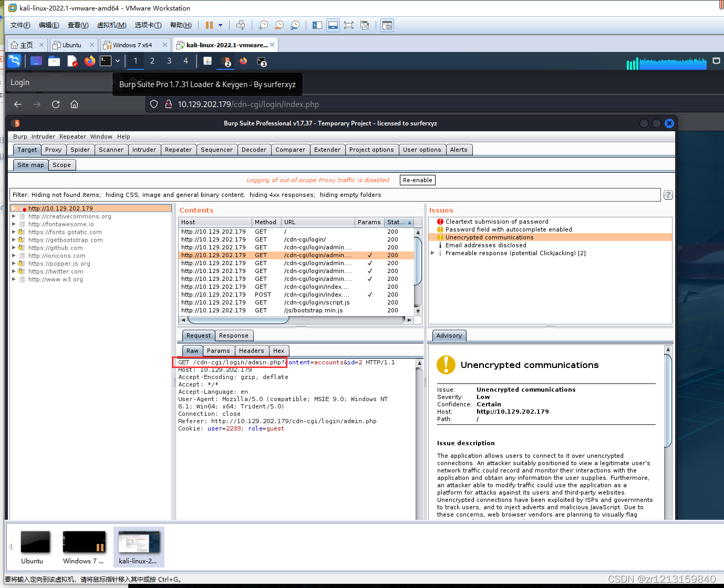This screenshot has width=724, height=588.
Task: Click the Firefox address bar URL
Action: (x=249, y=104)
